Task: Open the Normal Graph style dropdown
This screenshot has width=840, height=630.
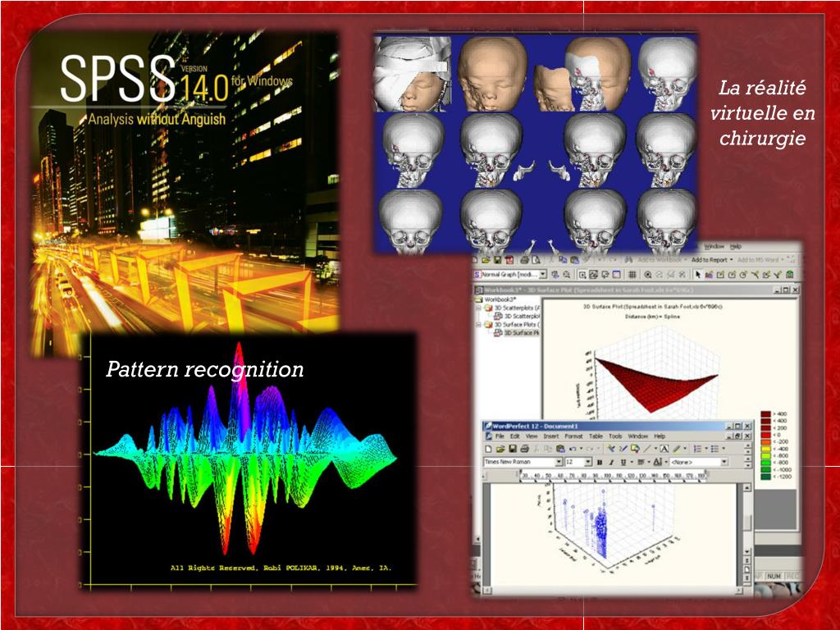Action: 543,274
